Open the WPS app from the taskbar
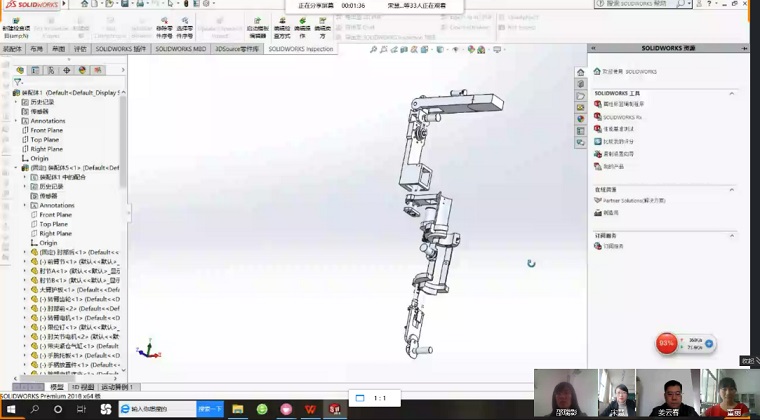 click(311, 408)
